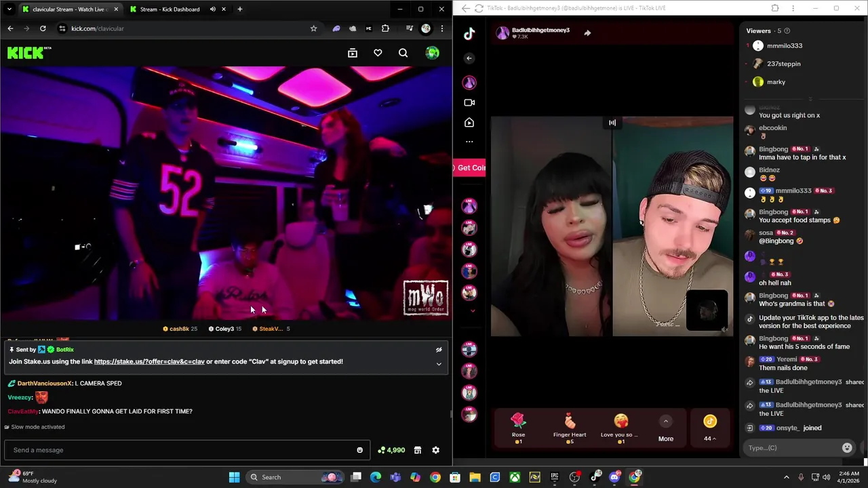Open Kick search magnifier icon
This screenshot has height=488, width=868.
tap(403, 53)
